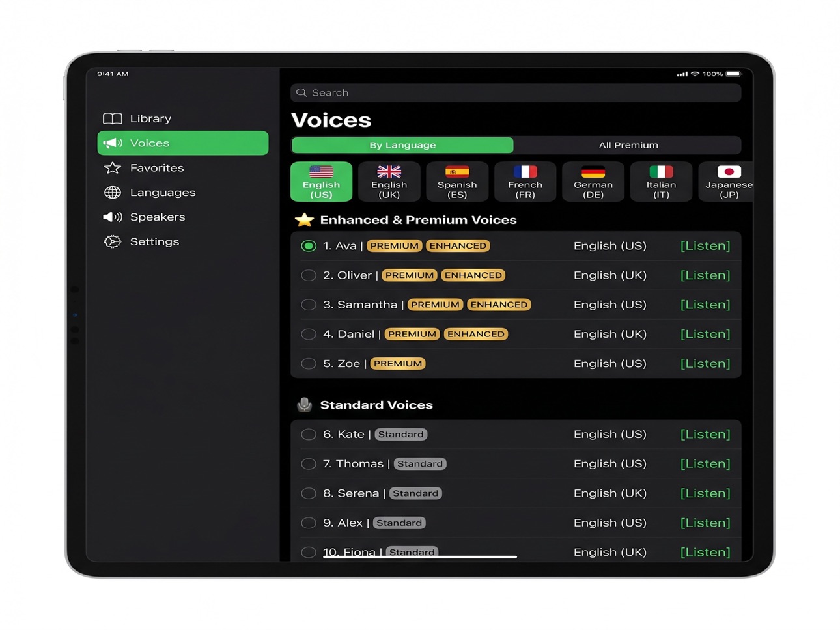Open Settings in the sidebar
Viewport: 840px width, 630px height.
point(183,241)
